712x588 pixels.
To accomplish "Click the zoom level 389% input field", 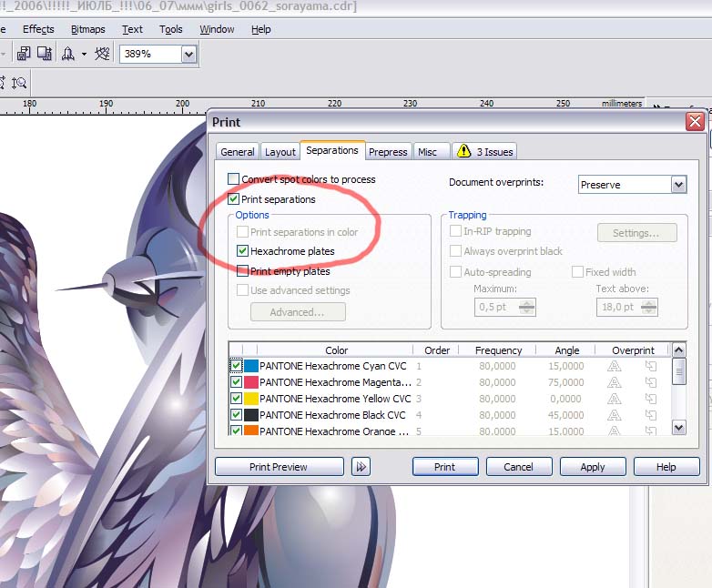I will coord(150,54).
